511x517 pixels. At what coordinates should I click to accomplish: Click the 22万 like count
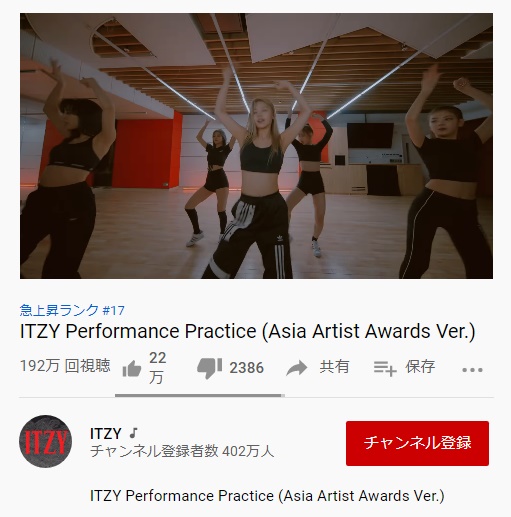[157, 368]
